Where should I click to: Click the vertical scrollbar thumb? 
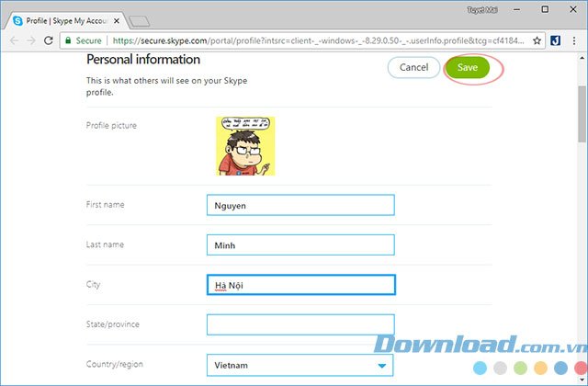point(582,114)
